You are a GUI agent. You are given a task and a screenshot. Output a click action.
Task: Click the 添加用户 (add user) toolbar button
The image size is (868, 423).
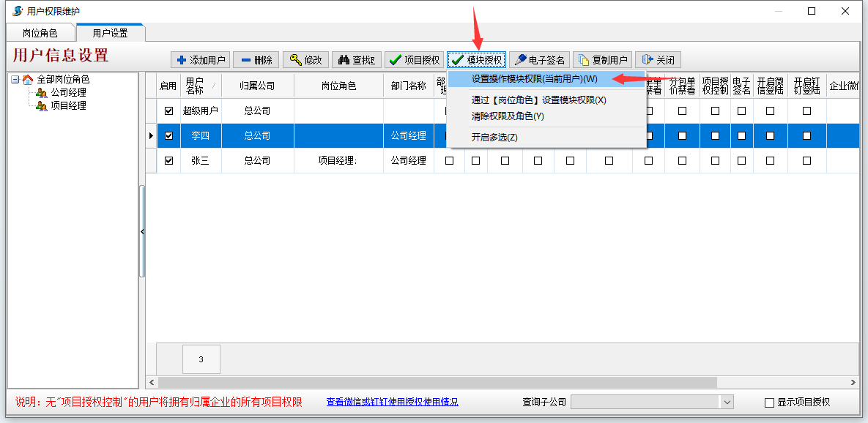pyautogui.click(x=200, y=60)
